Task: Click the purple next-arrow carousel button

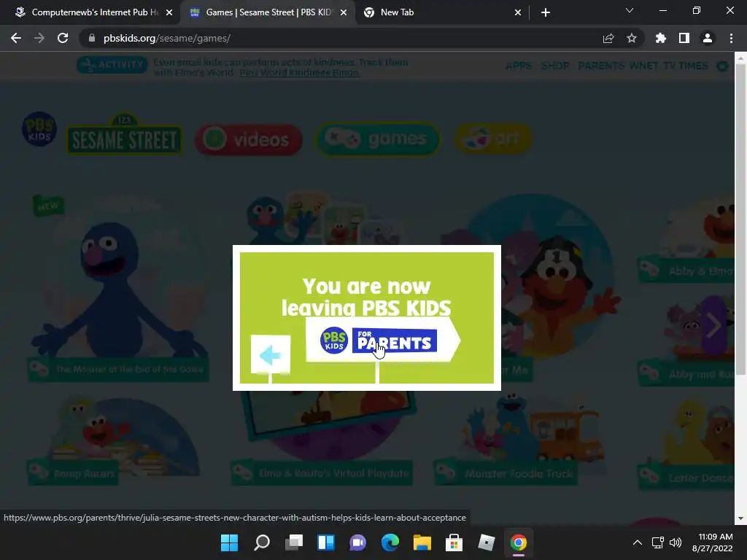Action: (x=713, y=326)
